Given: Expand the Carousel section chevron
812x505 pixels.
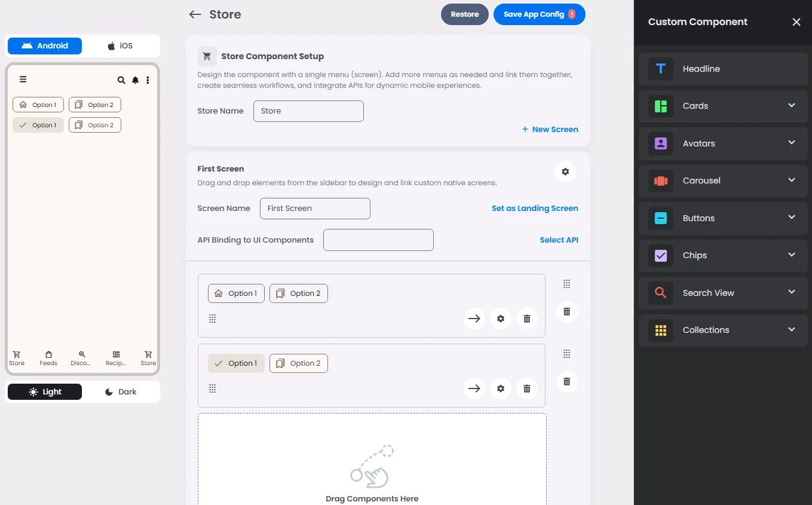Looking at the screenshot, I should pyautogui.click(x=792, y=180).
